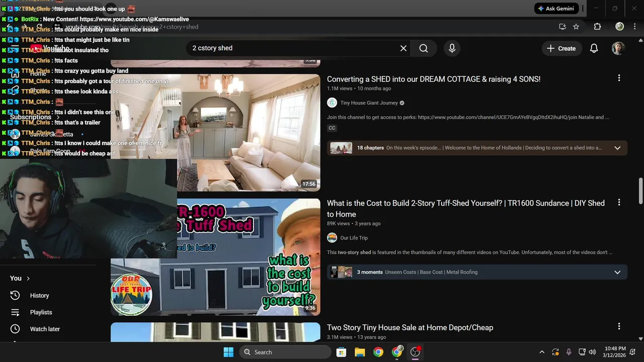Screen dimensions: 644x362
Task: Open Tiny House Giant Journey channel
Action: coord(369,103)
